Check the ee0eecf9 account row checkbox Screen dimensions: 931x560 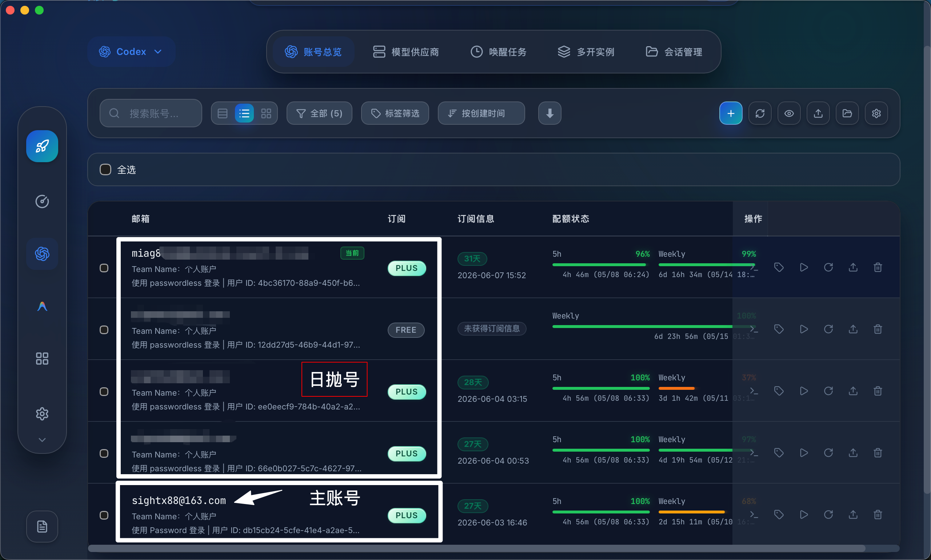click(x=104, y=392)
